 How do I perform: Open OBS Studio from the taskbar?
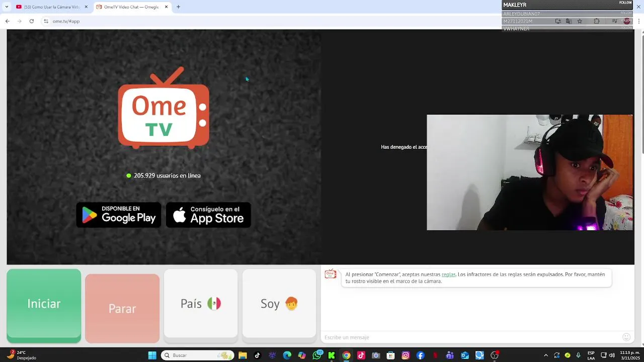click(495, 355)
